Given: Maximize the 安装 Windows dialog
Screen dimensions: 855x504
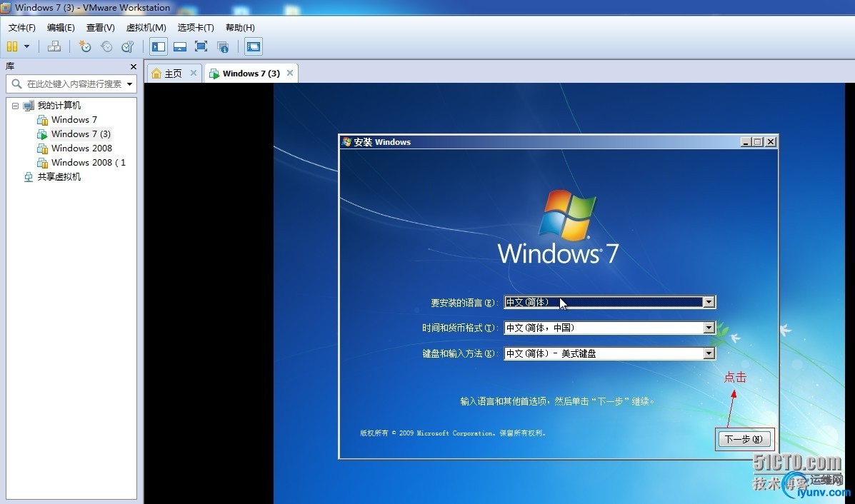Looking at the screenshot, I should click(757, 142).
